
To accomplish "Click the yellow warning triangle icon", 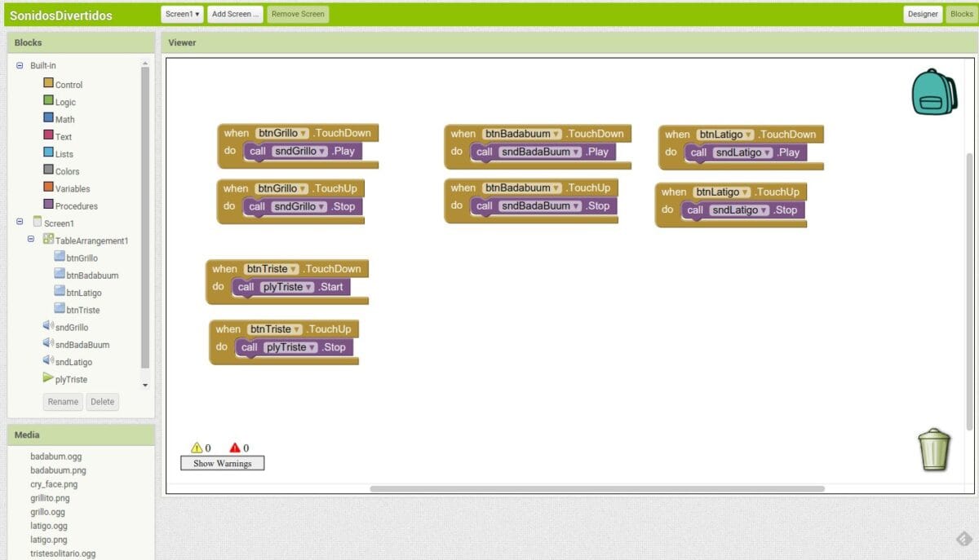I will pyautogui.click(x=196, y=448).
